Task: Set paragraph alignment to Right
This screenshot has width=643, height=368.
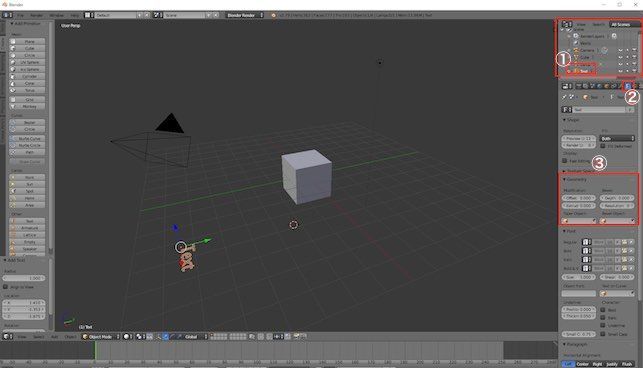Action: (x=597, y=364)
